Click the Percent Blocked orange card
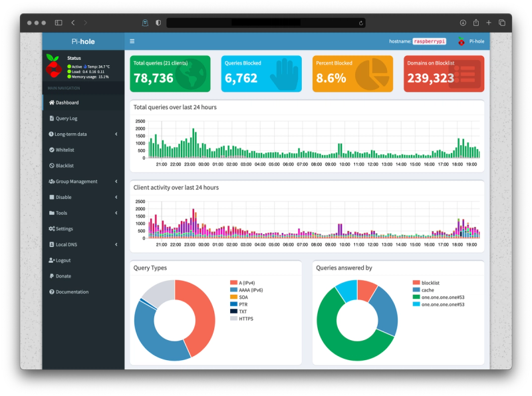This screenshot has width=532, height=396. pyautogui.click(x=352, y=74)
